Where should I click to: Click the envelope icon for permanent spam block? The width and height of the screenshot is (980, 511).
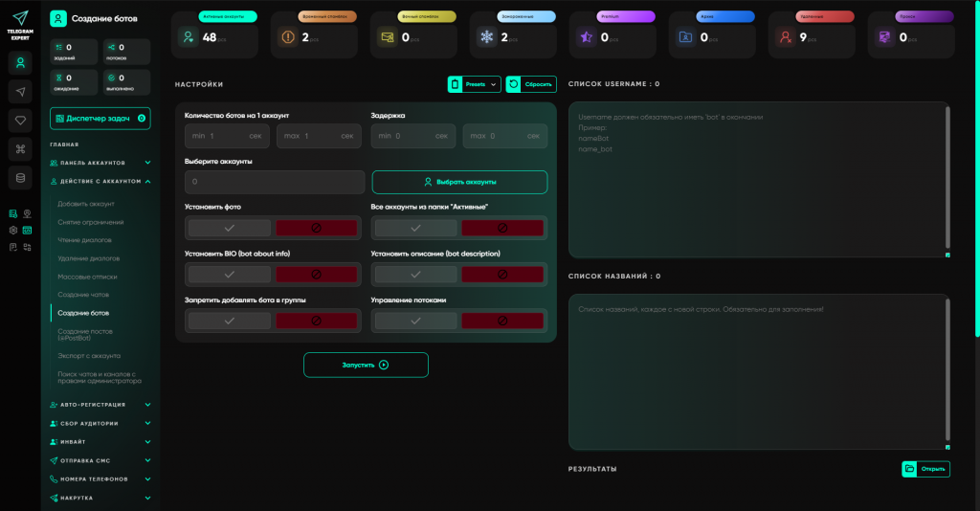[x=387, y=37]
